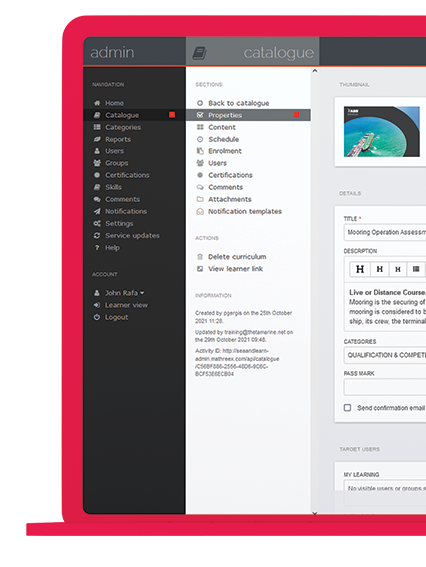Click the Settings gears icon
This screenshot has width=426, height=567.
point(97,223)
